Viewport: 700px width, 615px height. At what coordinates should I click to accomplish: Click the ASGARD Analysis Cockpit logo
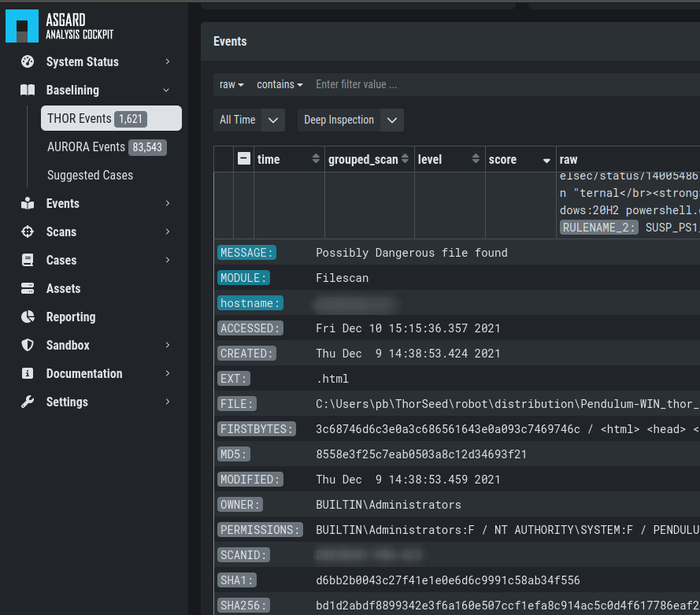tap(22, 26)
